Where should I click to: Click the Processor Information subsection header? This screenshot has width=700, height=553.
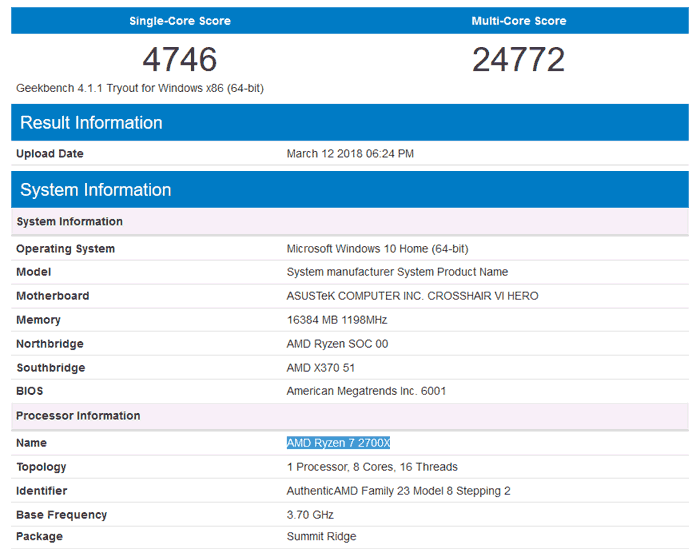click(78, 416)
